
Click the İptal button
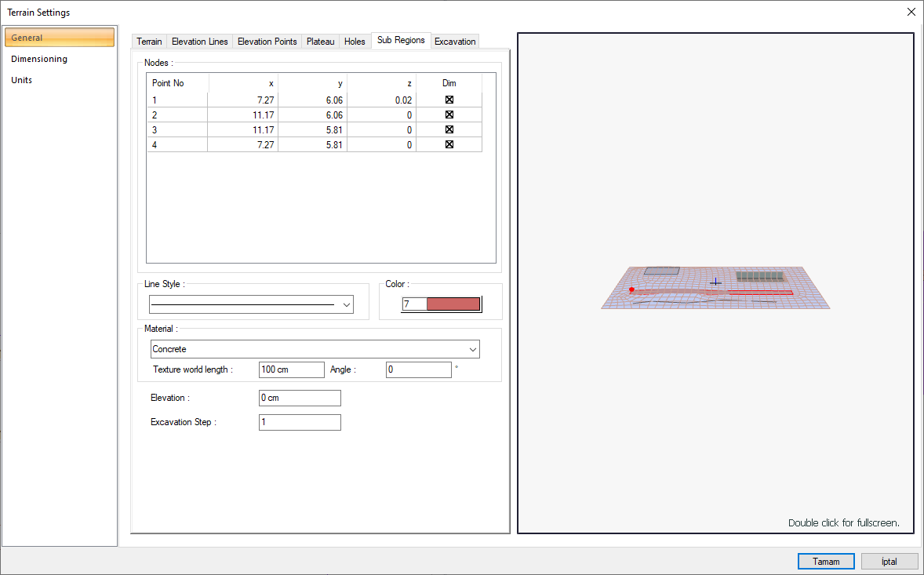(889, 562)
